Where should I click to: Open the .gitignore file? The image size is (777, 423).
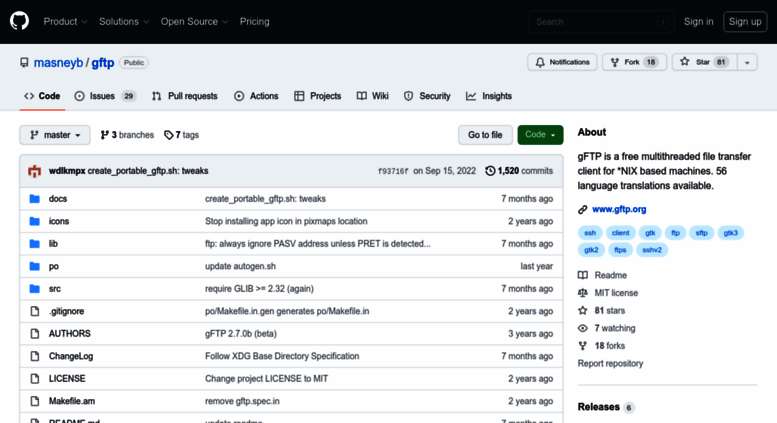(66, 311)
